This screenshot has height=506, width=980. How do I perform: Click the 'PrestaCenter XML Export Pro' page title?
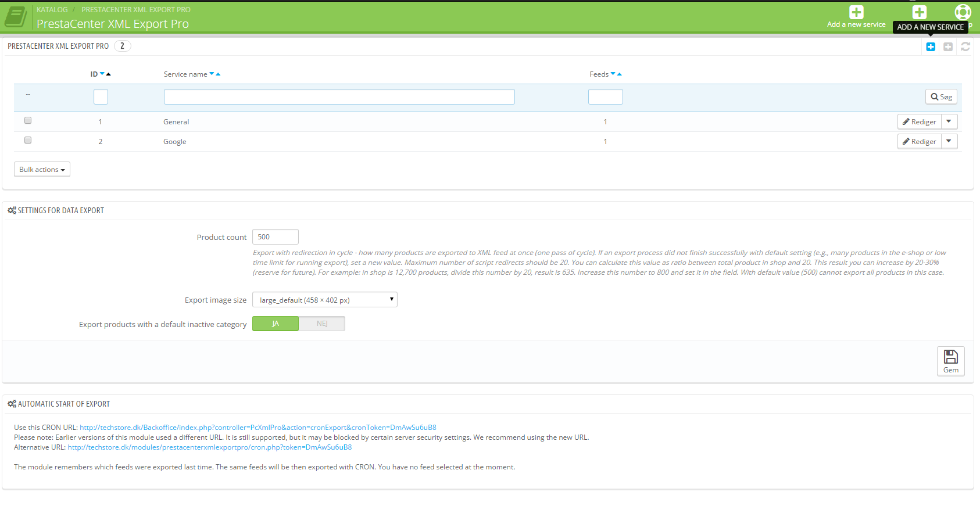(113, 24)
